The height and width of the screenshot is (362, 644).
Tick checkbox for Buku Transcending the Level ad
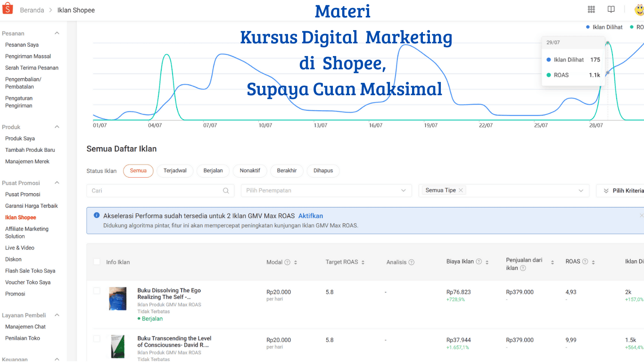[97, 338]
